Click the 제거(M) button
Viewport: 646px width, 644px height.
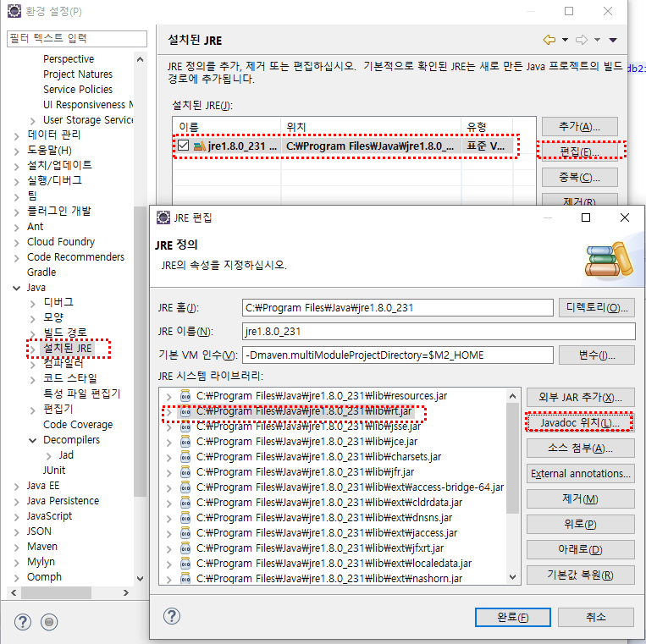(581, 499)
